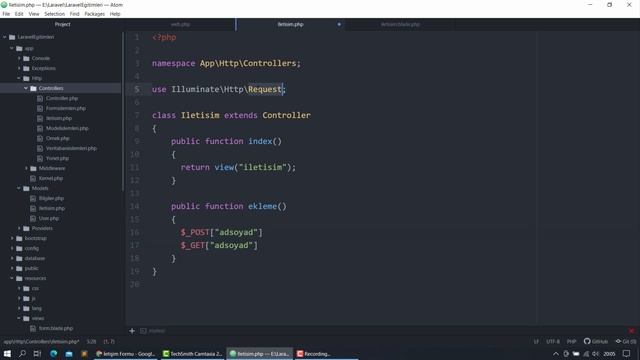This screenshot has height=360, width=640.
Task: Click the red X icon at bottom right
Action: coord(631,331)
